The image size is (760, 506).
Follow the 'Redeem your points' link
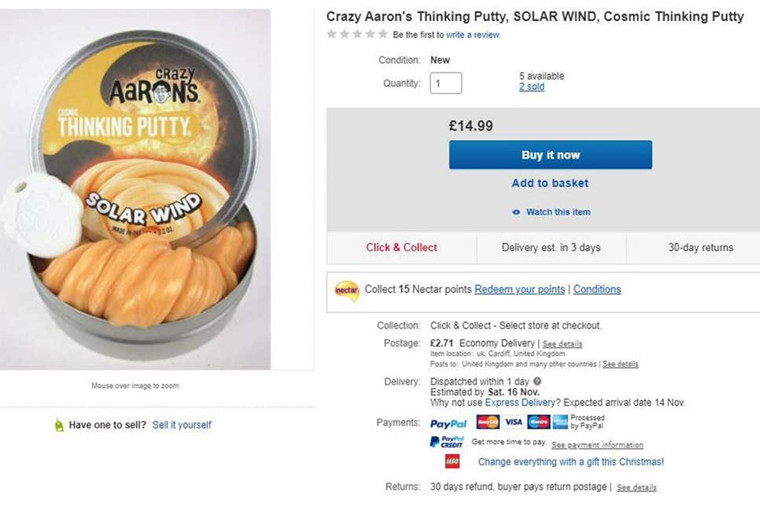519,290
